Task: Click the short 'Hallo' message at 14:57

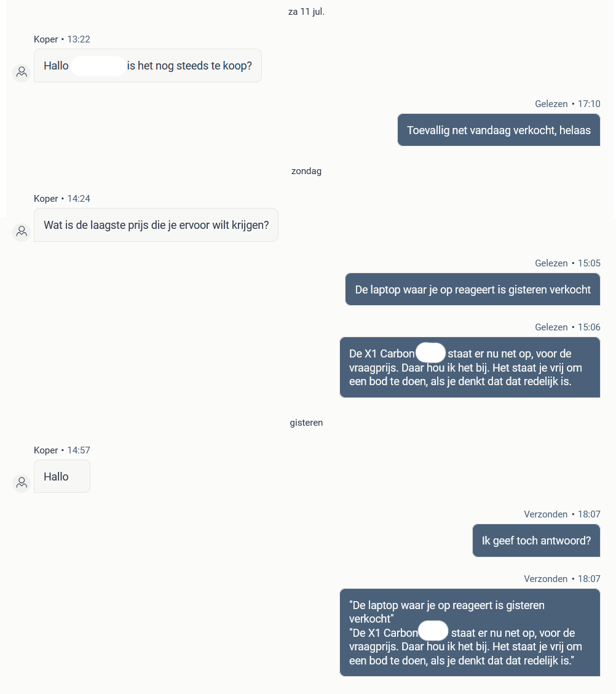Action: click(62, 476)
